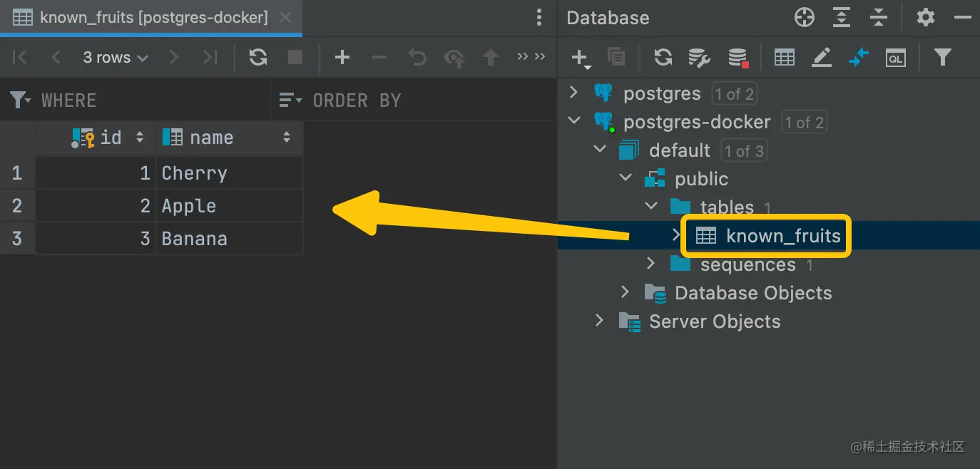This screenshot has width=980, height=469.
Task: Show more table toolbar actions
Action: pos(531,56)
